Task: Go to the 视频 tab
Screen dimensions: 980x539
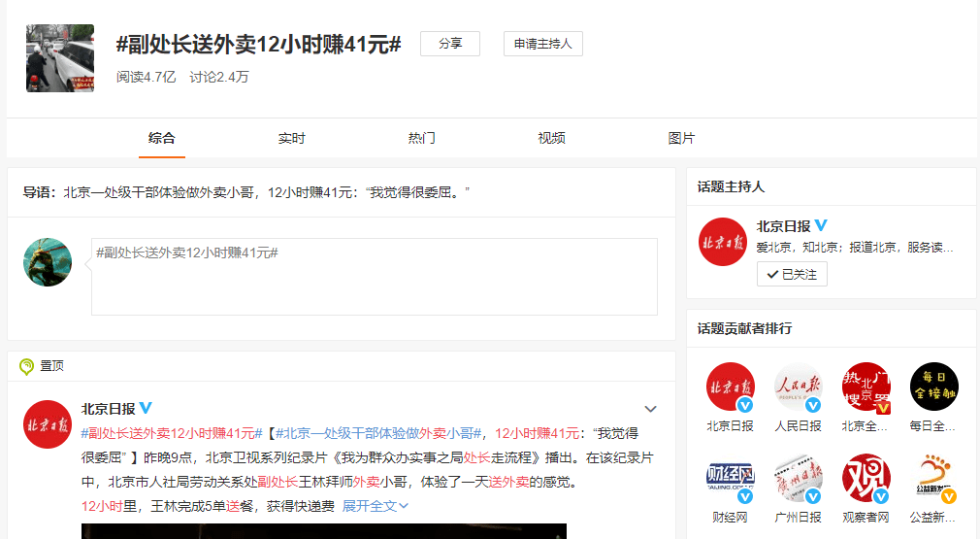Action: pos(551,138)
